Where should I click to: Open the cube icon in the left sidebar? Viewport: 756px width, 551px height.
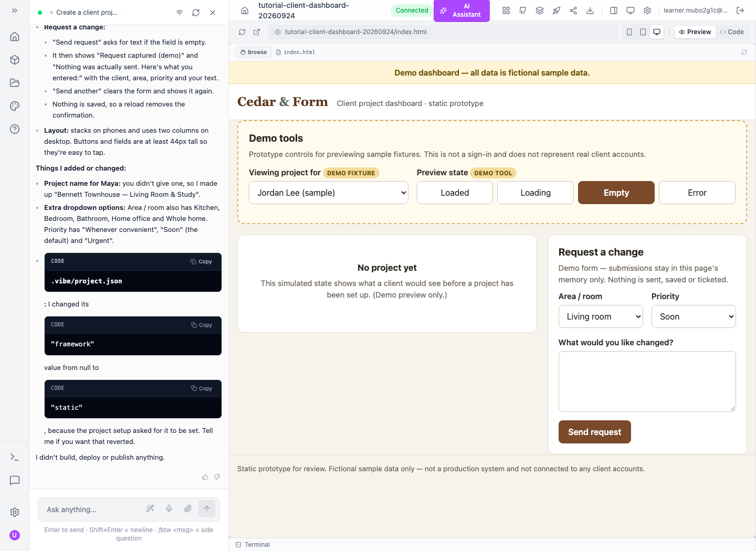[15, 60]
